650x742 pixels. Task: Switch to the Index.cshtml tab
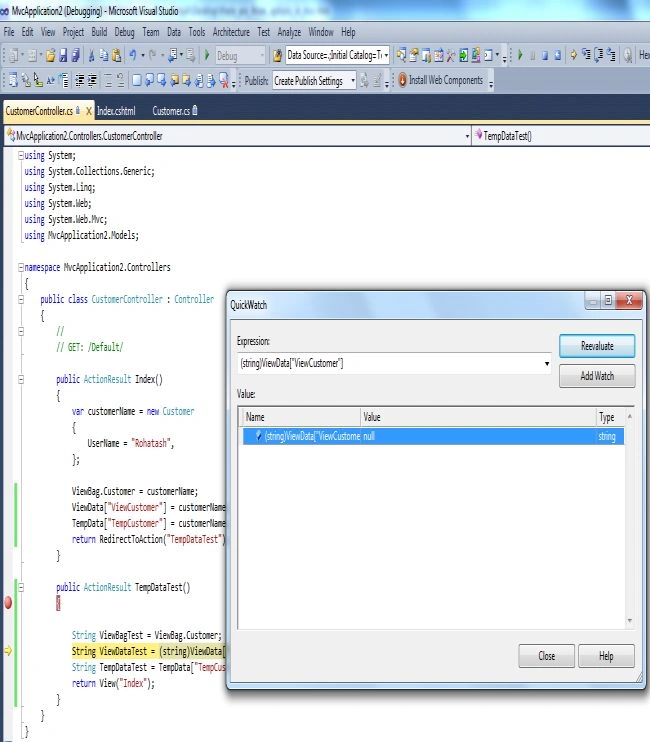point(116,111)
